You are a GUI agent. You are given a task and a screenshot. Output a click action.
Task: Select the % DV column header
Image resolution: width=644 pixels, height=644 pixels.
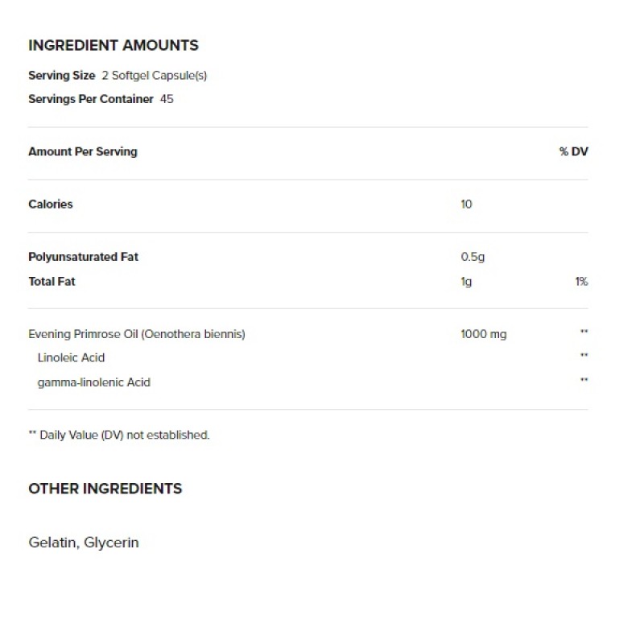point(574,151)
